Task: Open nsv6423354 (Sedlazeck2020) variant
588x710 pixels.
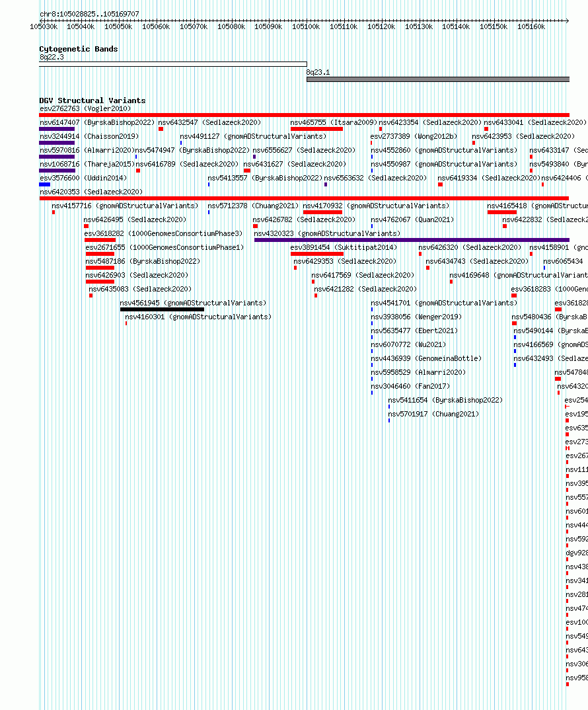Action: coord(430,123)
